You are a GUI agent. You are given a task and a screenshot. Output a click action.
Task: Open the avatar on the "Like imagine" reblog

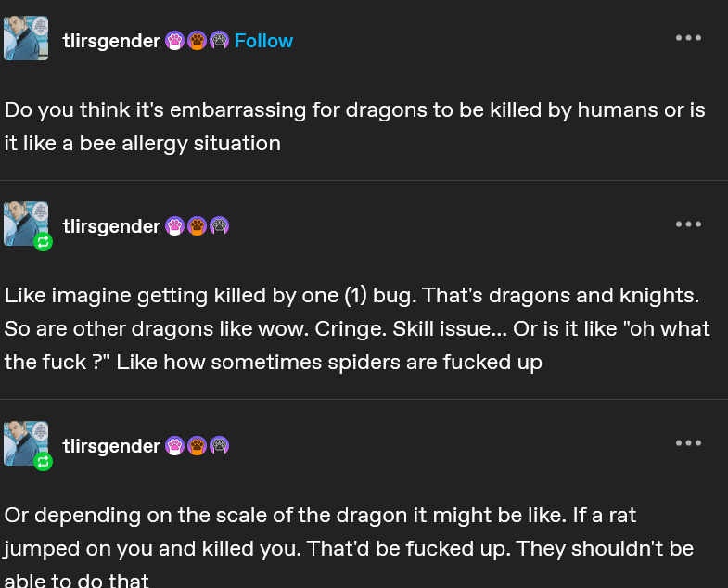tap(24, 221)
